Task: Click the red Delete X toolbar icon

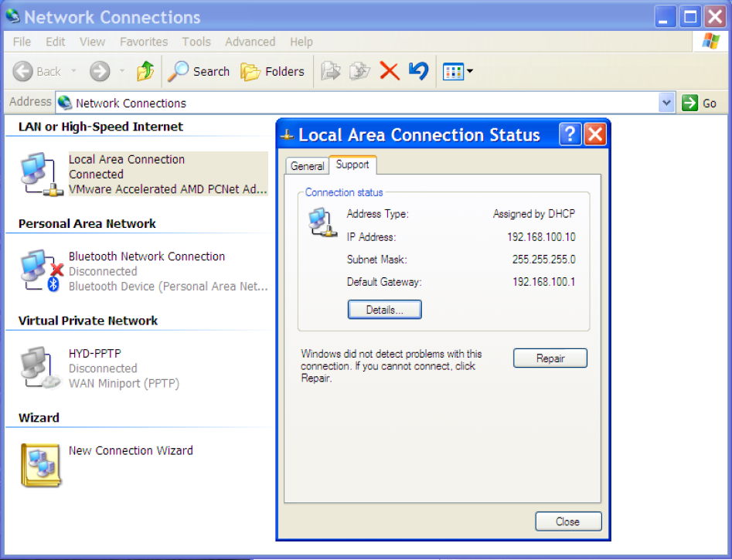Action: [x=390, y=72]
